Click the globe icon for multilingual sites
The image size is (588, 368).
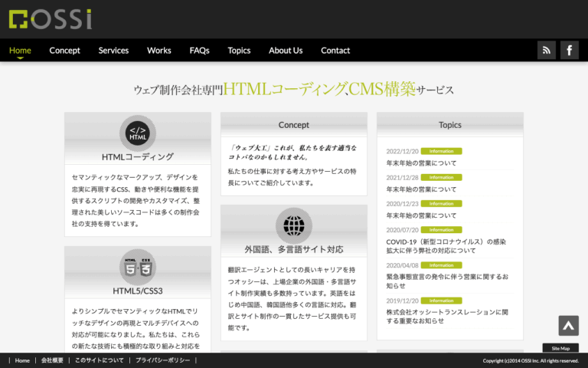294,225
